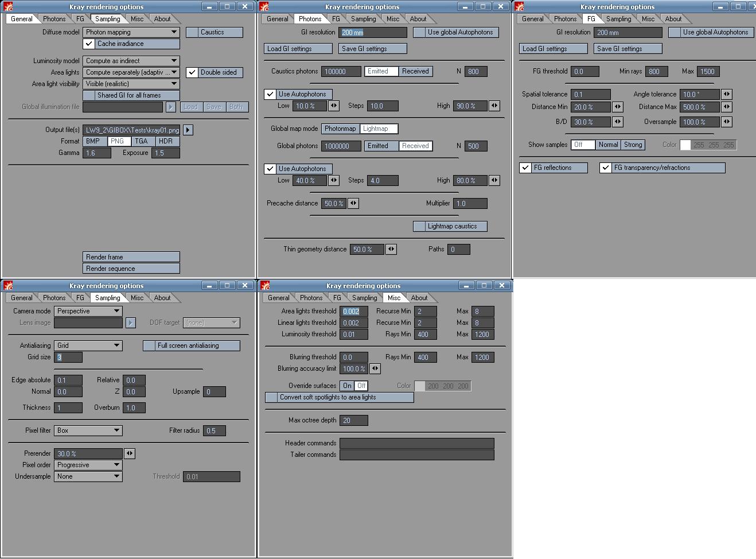Click the Header commands field
Viewport: 756px width, 559px height.
click(417, 443)
